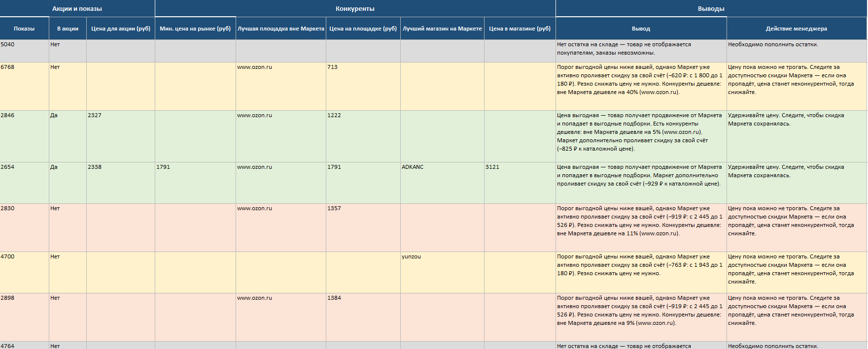Select the store price cell 3121
Screen dimensions: 868x349
(520, 183)
